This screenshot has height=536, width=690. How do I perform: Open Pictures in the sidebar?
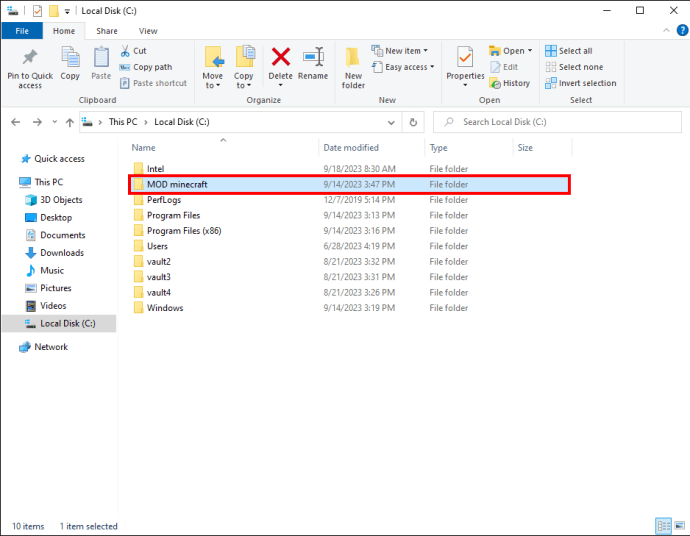coord(48,288)
